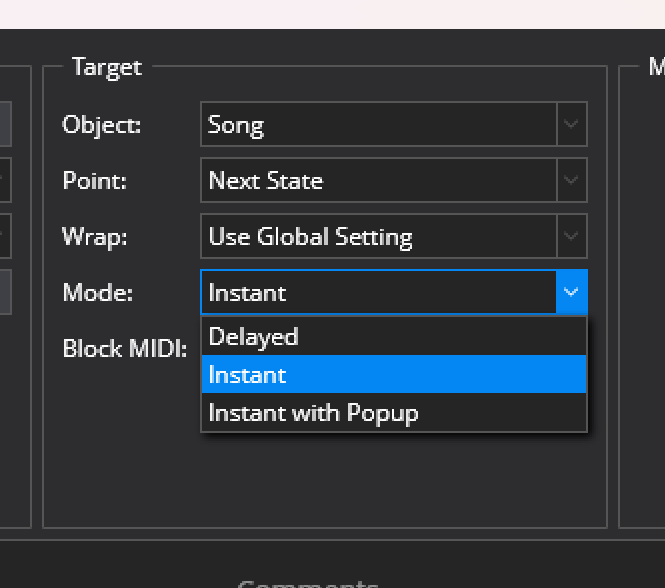Click the Object: label
Viewport: 665px width, 588px height.
coord(101,125)
